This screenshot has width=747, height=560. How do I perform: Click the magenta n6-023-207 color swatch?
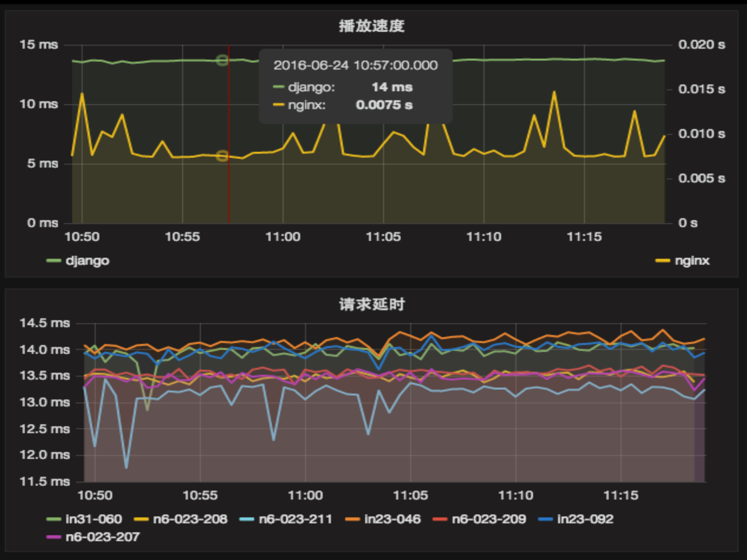click(53, 537)
